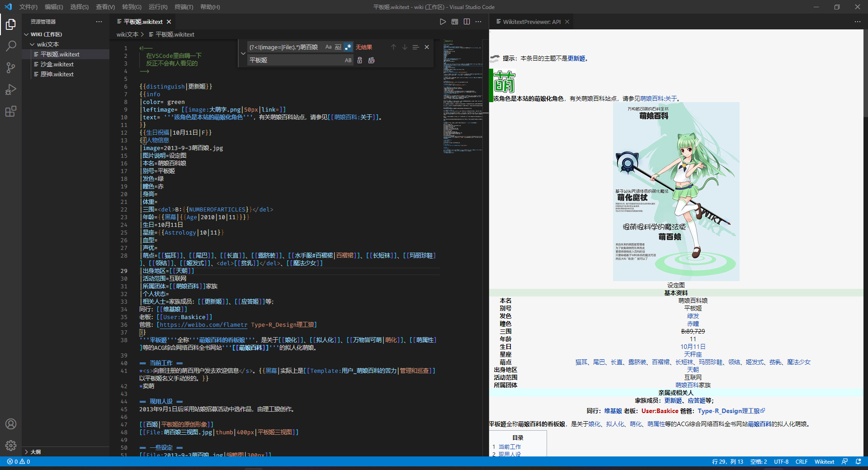Run the file with the play icon
Screen dimensions: 868x470
443,22
